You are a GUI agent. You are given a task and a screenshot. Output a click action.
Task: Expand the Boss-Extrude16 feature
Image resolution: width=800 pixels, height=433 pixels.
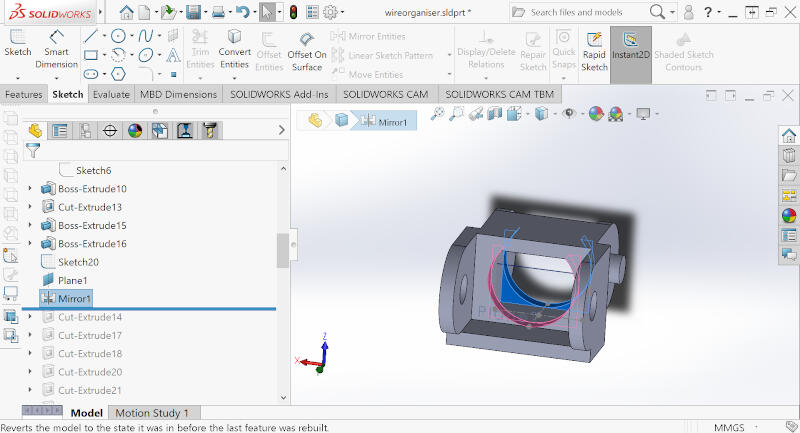point(30,244)
